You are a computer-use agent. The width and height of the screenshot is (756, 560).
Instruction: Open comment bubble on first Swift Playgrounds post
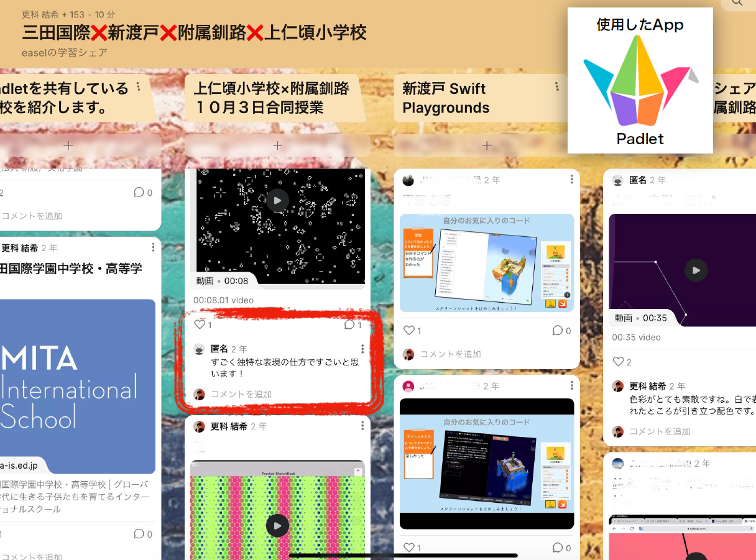558,331
